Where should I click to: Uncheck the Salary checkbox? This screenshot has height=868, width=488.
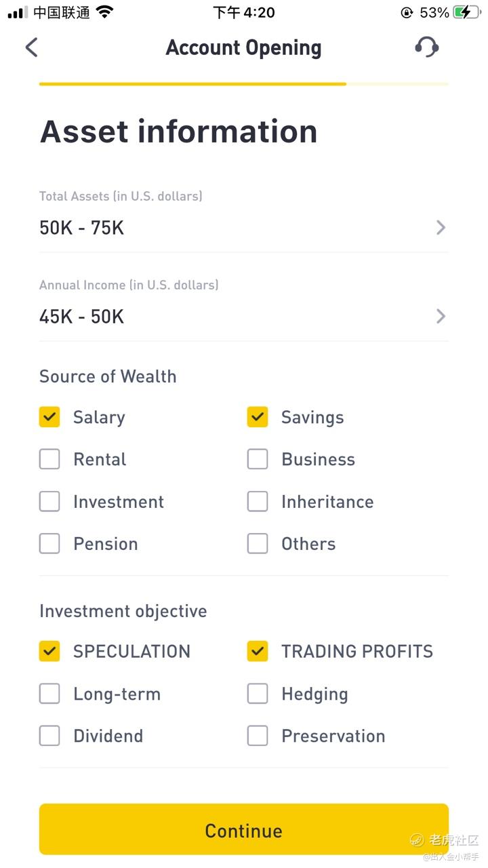tap(49, 417)
